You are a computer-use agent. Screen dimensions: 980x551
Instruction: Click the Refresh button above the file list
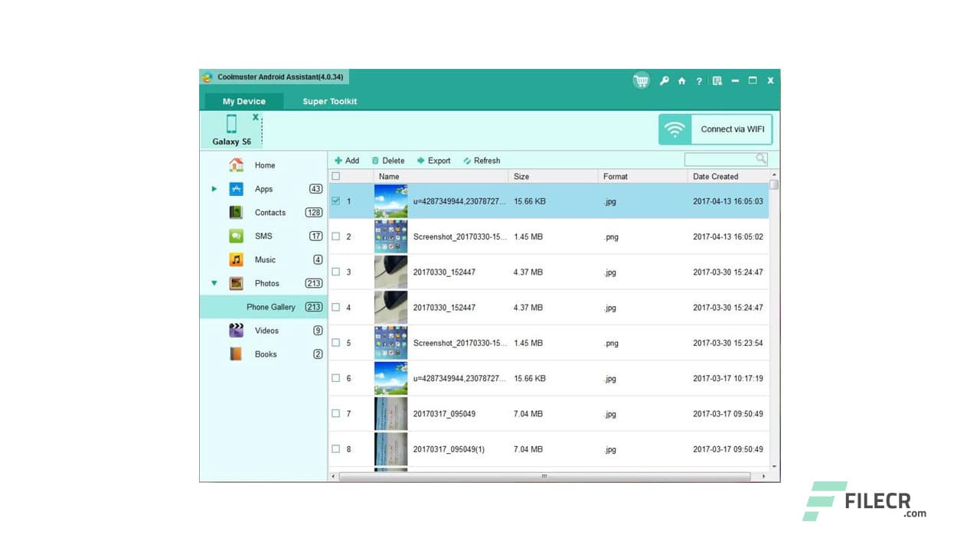pyautogui.click(x=482, y=161)
